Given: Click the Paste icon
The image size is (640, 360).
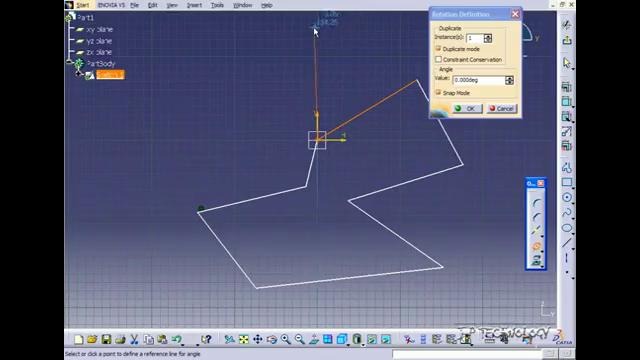Looking at the screenshot, I should [162, 339].
